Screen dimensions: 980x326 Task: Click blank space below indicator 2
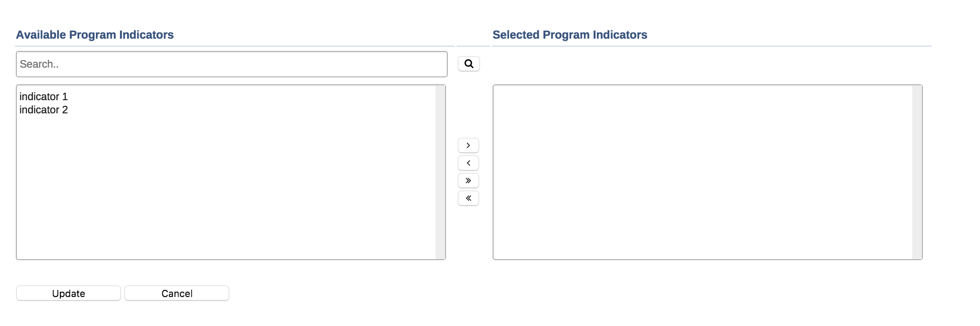220,185
